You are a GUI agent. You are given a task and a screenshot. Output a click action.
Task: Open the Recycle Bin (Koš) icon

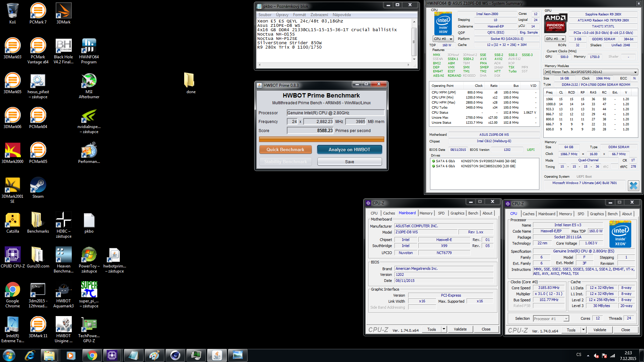tap(12, 13)
